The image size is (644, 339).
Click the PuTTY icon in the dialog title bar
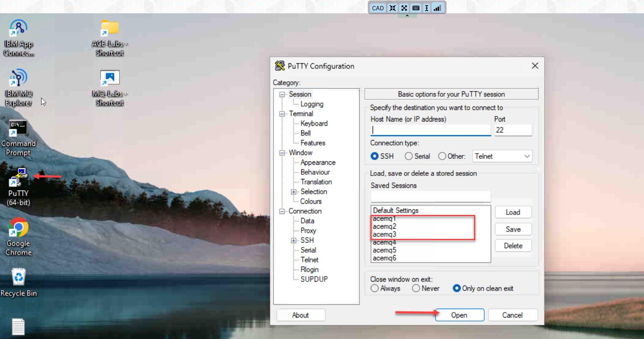pyautogui.click(x=280, y=66)
